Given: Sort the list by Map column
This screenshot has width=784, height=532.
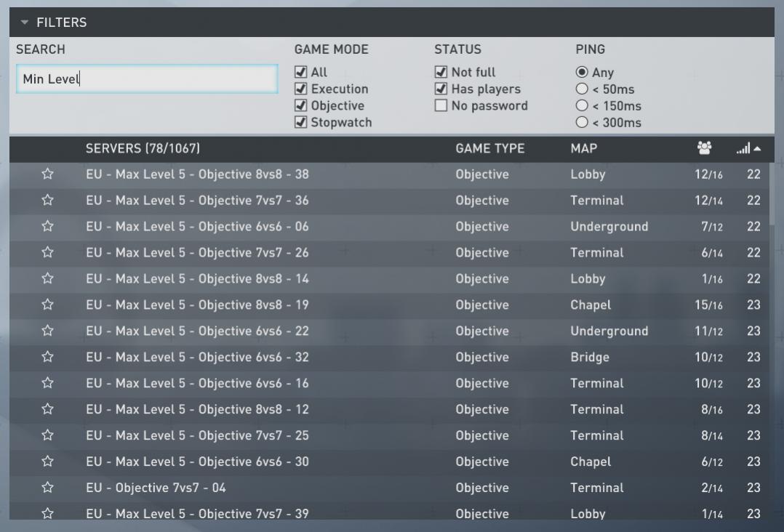Looking at the screenshot, I should click(x=584, y=149).
